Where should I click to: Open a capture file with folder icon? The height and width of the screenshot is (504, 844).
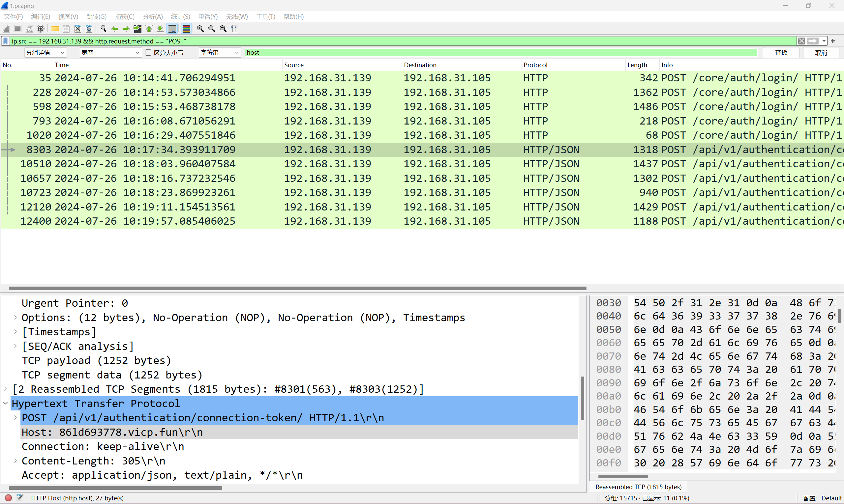[55, 29]
